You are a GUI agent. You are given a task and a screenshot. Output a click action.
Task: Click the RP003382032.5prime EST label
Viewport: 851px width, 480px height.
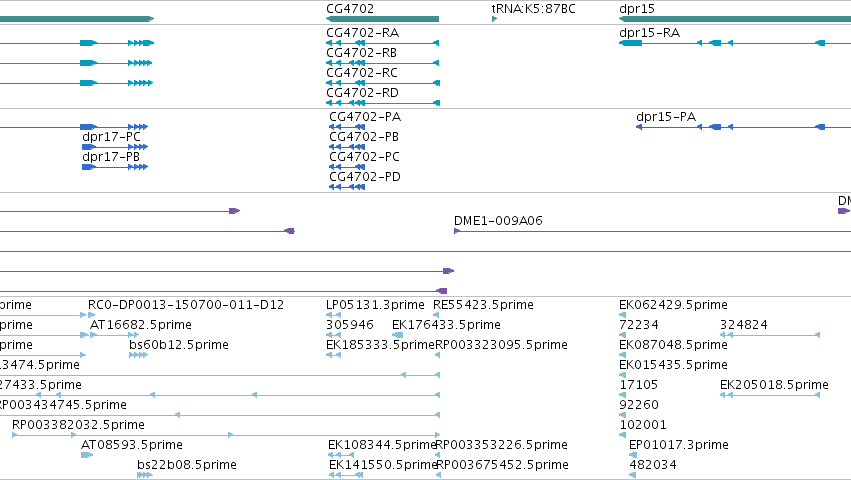click(x=79, y=426)
